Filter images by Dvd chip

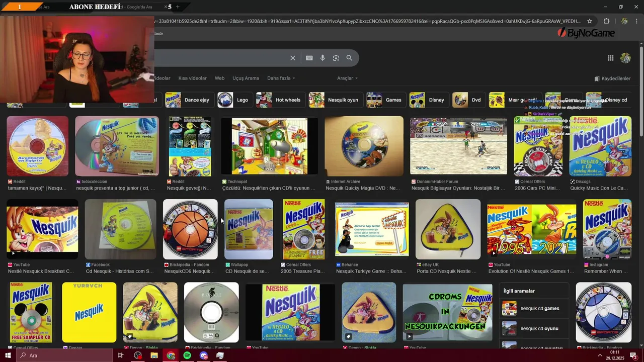(x=468, y=100)
